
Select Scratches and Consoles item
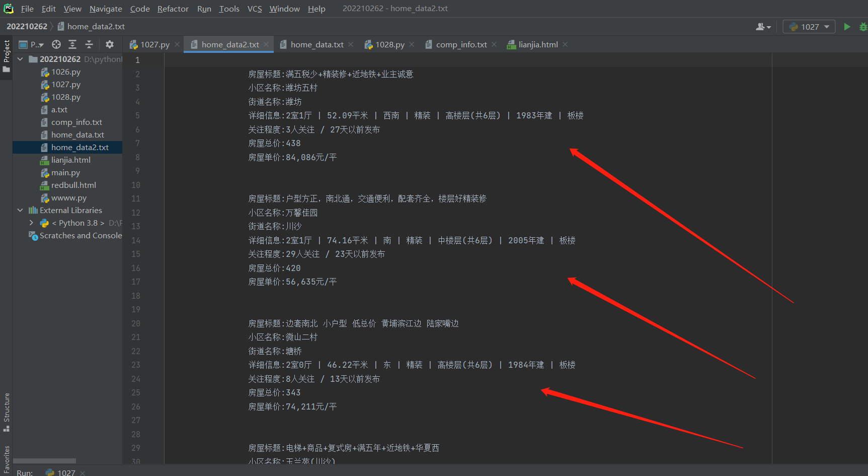pos(75,236)
